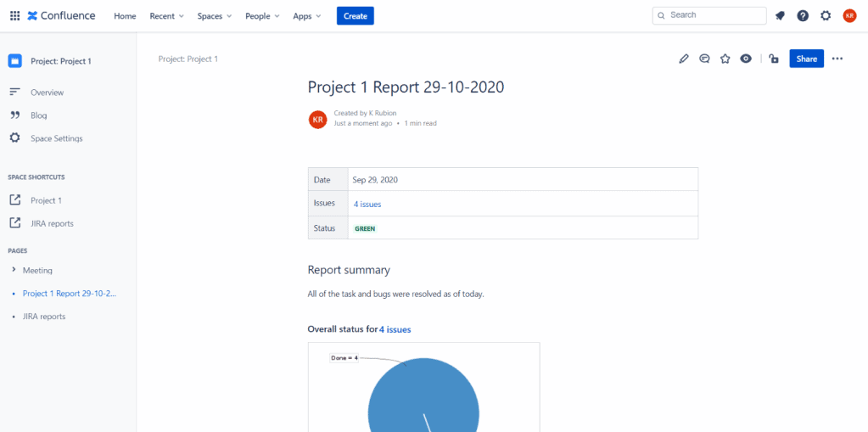Expand the Spaces dropdown menu
Screen dimensions: 868x432
(215, 16)
